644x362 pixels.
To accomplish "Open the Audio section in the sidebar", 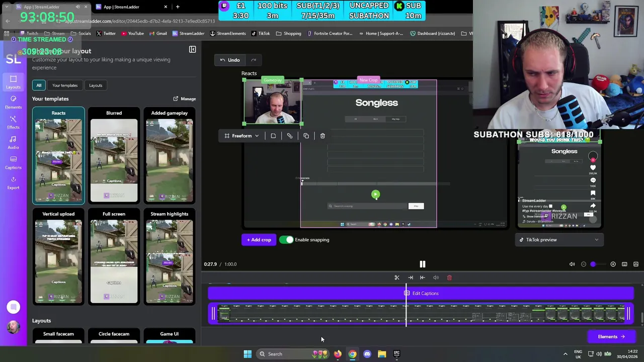I will point(13,142).
